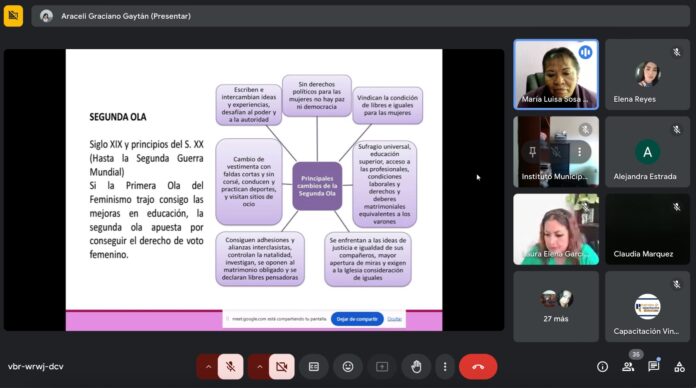Click the 'Cambio de vestimenta' diagram box

pos(249,182)
